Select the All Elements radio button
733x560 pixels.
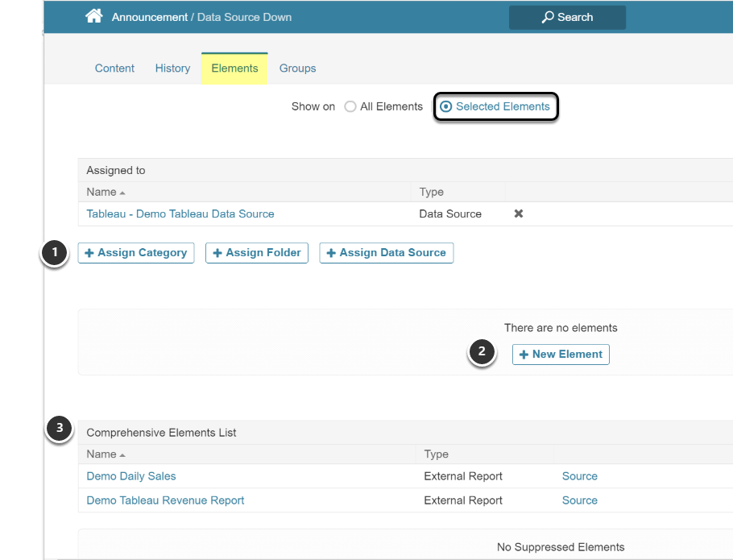click(350, 106)
